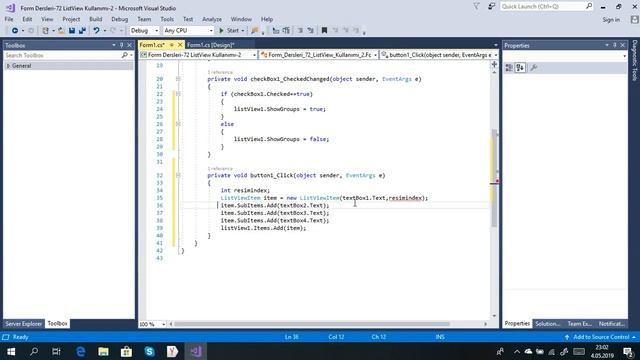
Task: Click the Comment Out Selected Lines icon
Action: [x=300, y=31]
